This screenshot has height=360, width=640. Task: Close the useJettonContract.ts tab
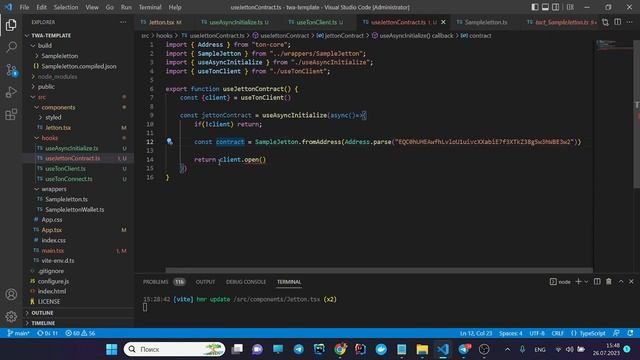[x=443, y=22]
